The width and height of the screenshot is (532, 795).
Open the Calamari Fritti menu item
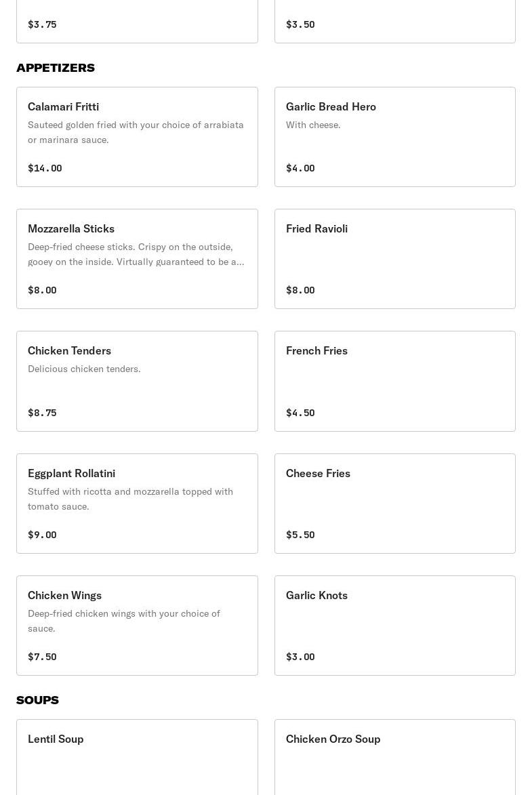(x=137, y=136)
